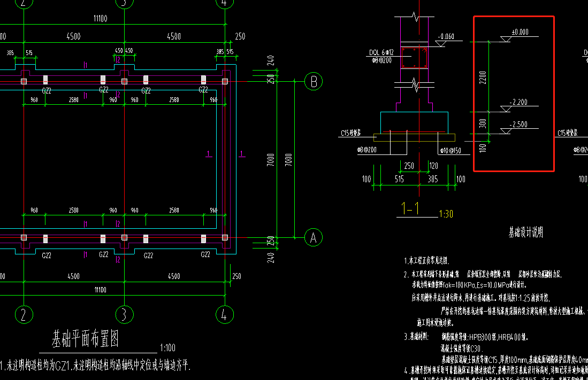Select the bottom axis bubble numbered 3
Viewport: 588px width, 380px height.
tap(125, 315)
